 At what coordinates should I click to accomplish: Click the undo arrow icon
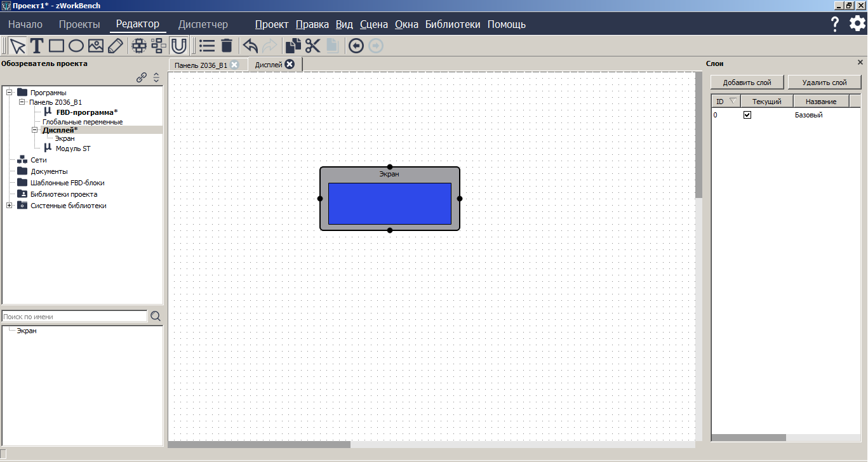click(250, 46)
